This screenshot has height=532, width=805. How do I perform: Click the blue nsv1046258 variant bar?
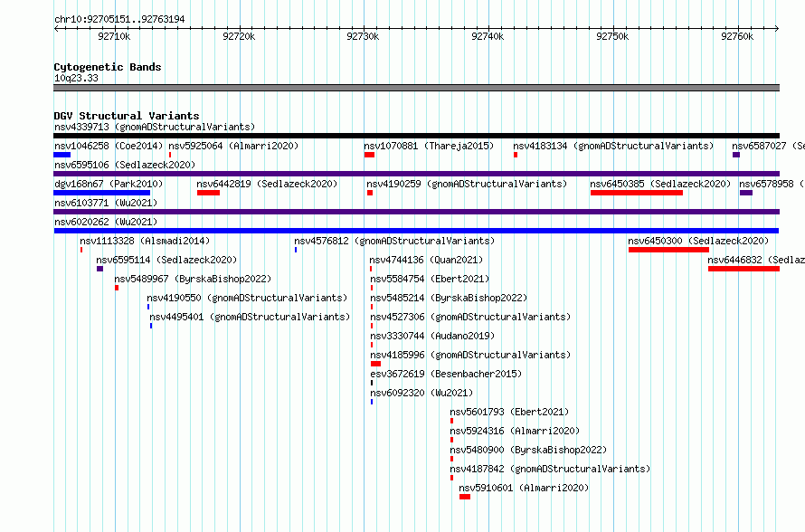pyautogui.click(x=62, y=155)
